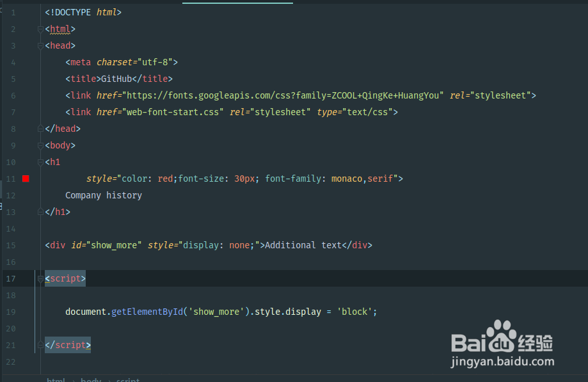Click the meta tag name on line 4
The height and width of the screenshot is (382, 588).
[x=81, y=62]
